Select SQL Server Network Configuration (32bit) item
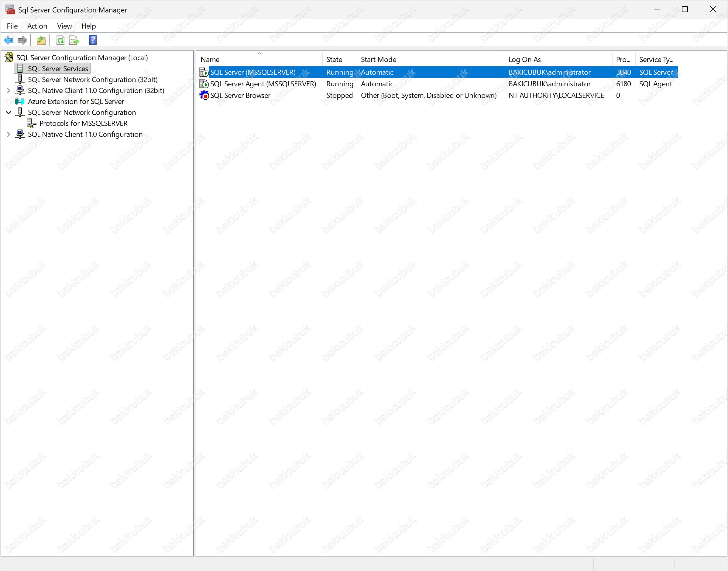The height and width of the screenshot is (571, 728). pos(93,80)
